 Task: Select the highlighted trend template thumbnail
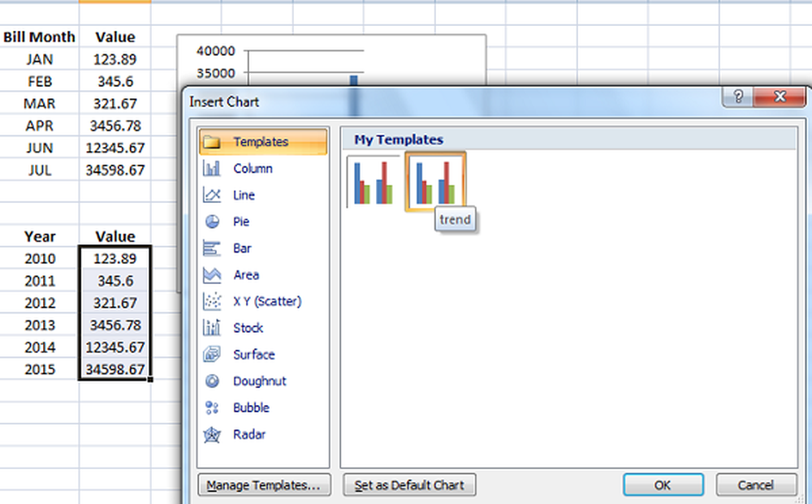[435, 182]
